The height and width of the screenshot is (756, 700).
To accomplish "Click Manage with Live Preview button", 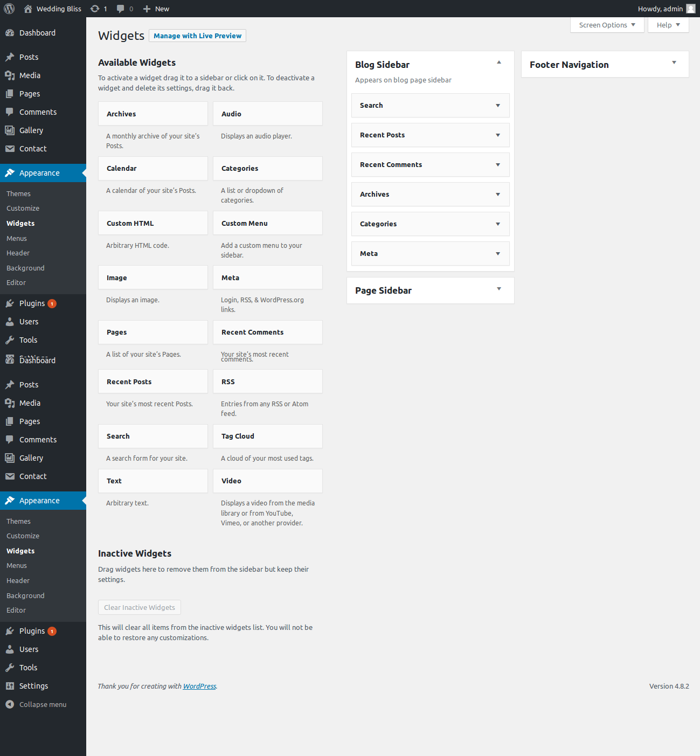I will 197,36.
